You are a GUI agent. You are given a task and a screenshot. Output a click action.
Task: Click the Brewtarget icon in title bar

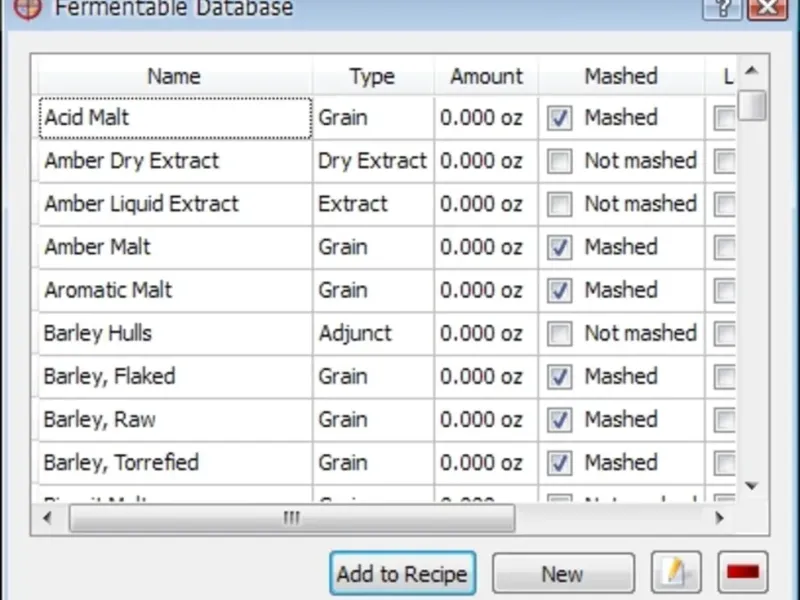[27, 8]
